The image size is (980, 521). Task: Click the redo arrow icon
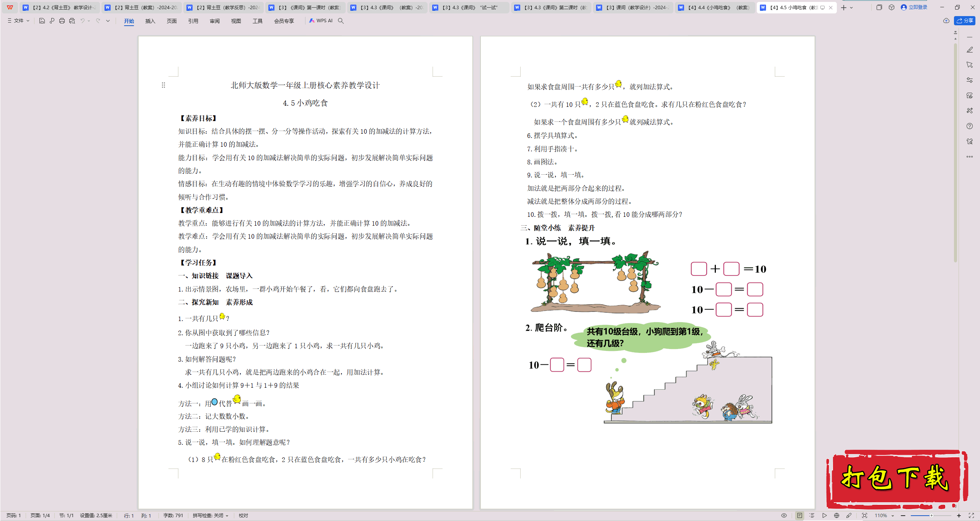tap(98, 21)
